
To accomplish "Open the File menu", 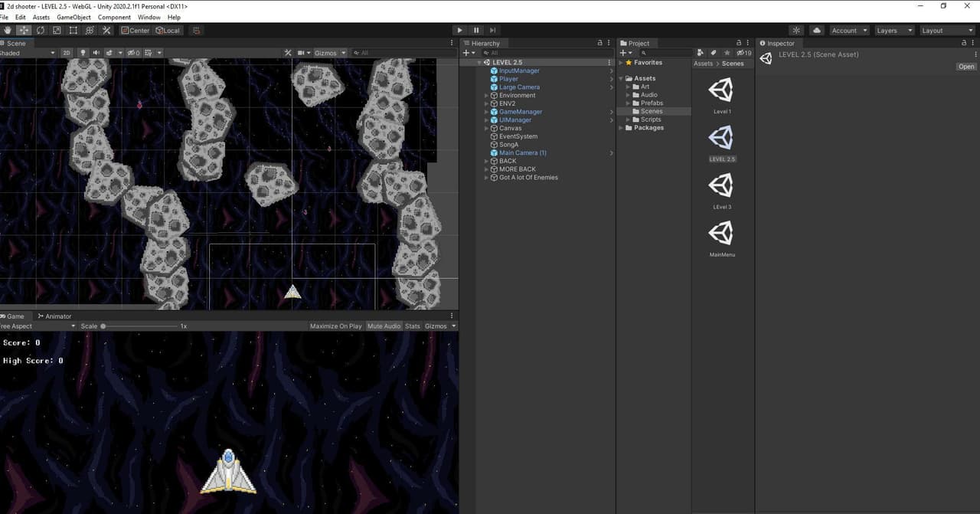I will pos(4,17).
